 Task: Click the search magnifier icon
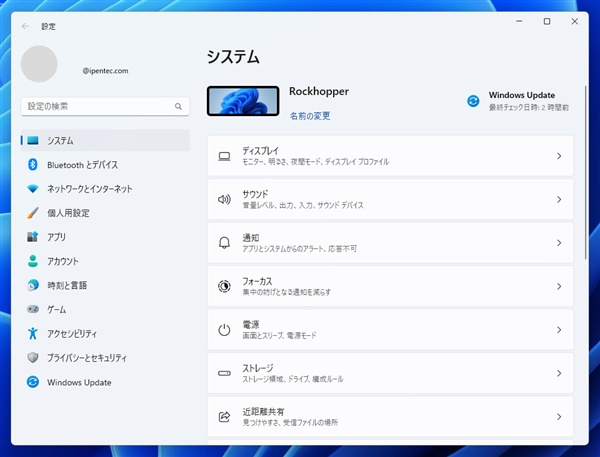[178, 106]
